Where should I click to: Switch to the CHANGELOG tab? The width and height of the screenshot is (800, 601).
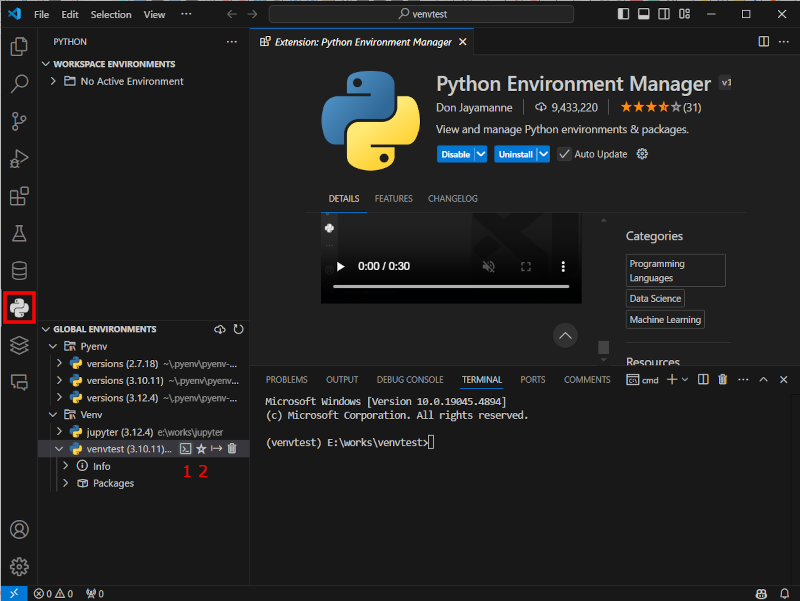coord(453,198)
